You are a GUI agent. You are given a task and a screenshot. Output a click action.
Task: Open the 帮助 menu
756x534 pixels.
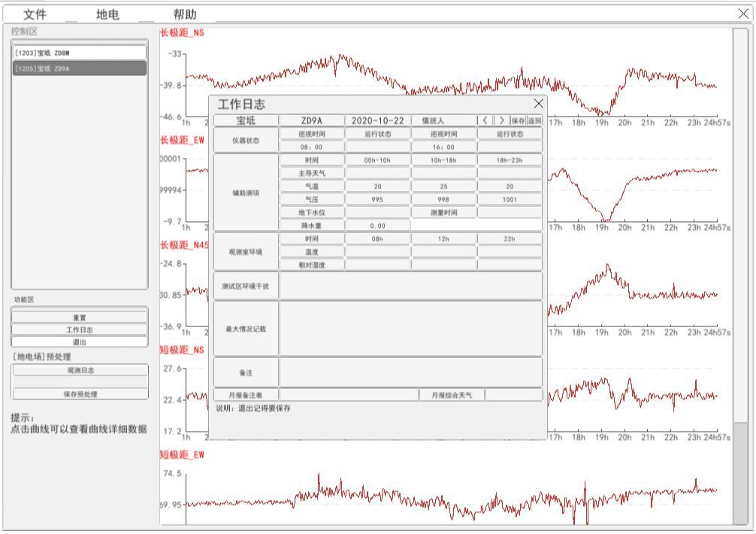point(186,14)
